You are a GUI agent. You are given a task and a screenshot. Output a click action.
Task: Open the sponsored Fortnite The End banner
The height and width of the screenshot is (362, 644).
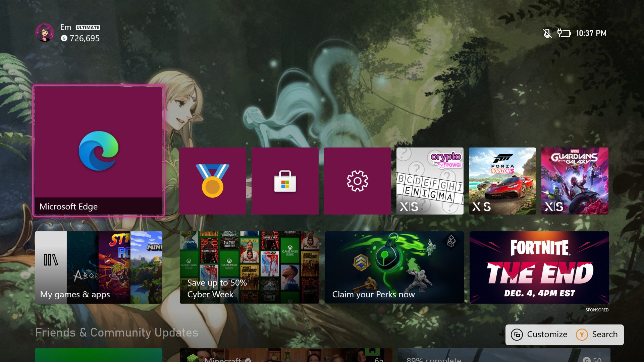[x=539, y=267]
